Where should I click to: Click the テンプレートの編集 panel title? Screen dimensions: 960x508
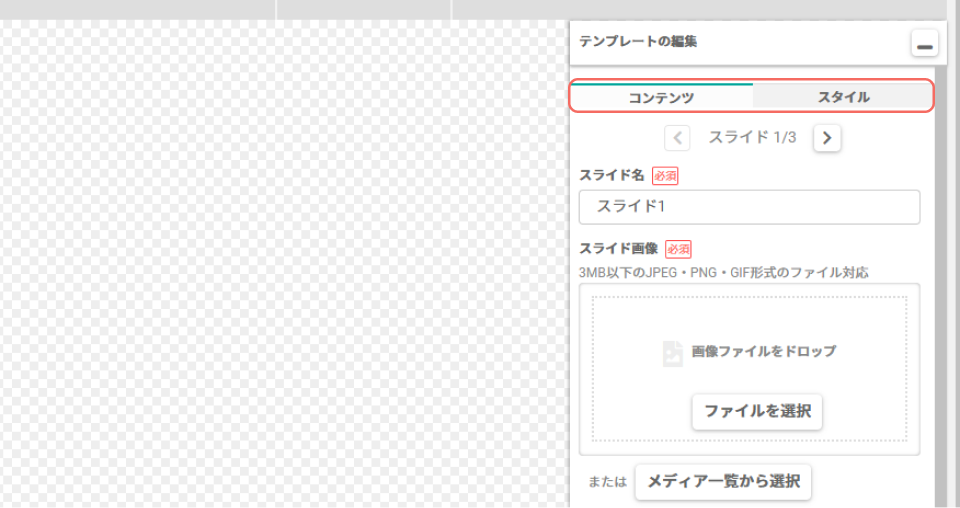point(638,42)
